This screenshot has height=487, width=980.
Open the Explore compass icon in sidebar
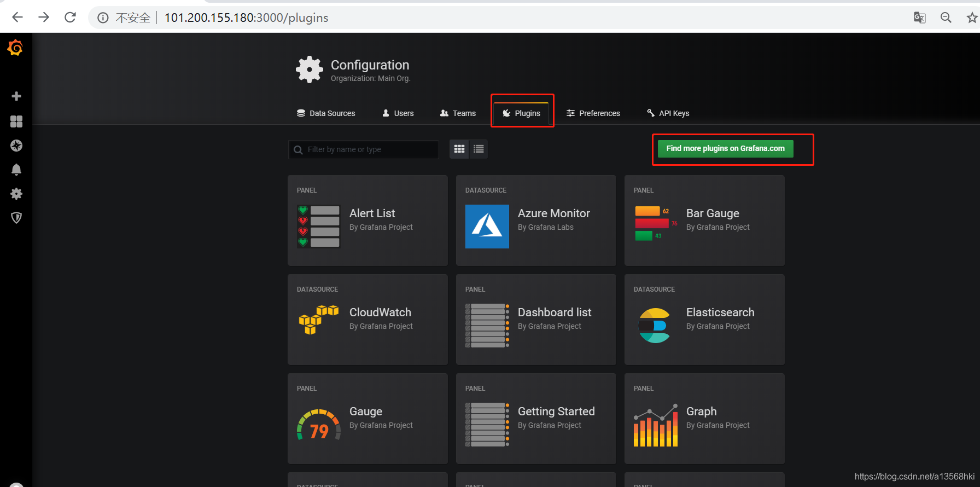pos(16,146)
